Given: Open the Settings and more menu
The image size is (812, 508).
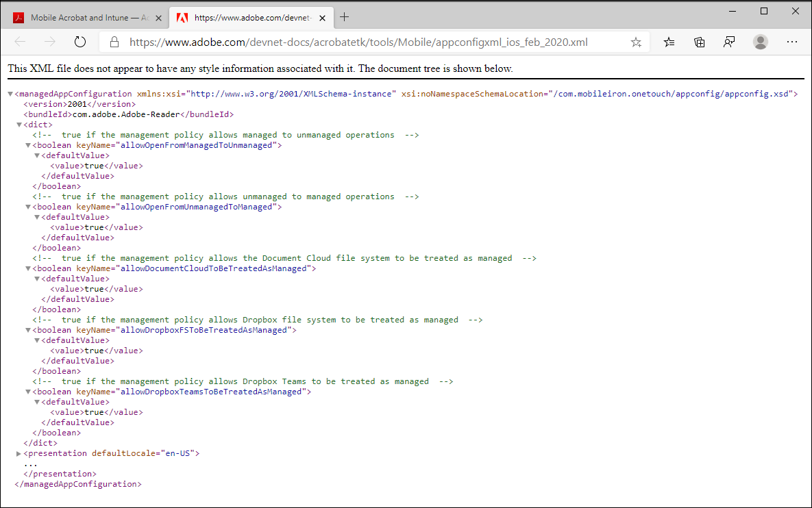Looking at the screenshot, I should click(x=792, y=42).
